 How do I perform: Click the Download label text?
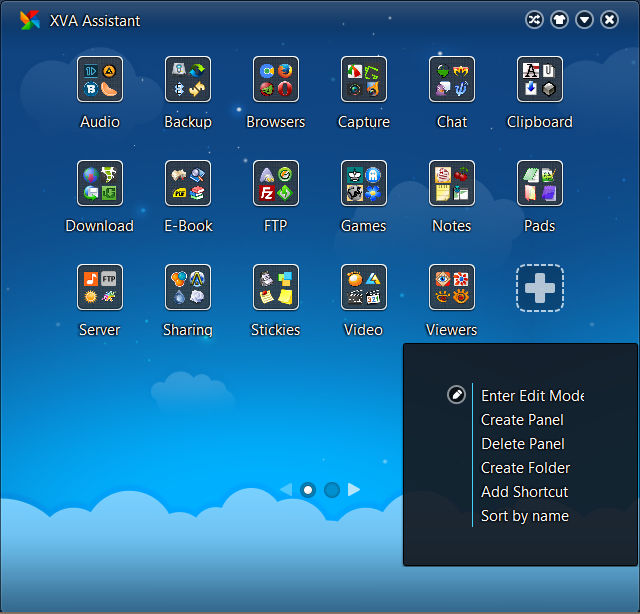click(100, 226)
